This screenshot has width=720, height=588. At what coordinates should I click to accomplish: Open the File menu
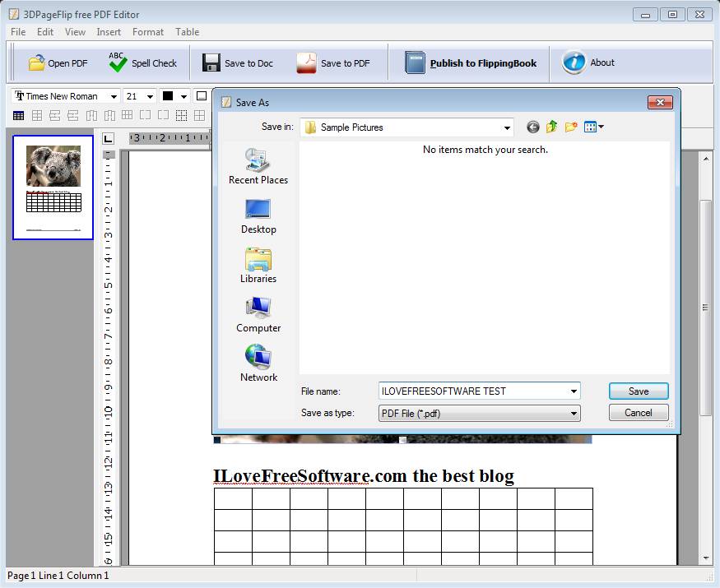[x=18, y=32]
